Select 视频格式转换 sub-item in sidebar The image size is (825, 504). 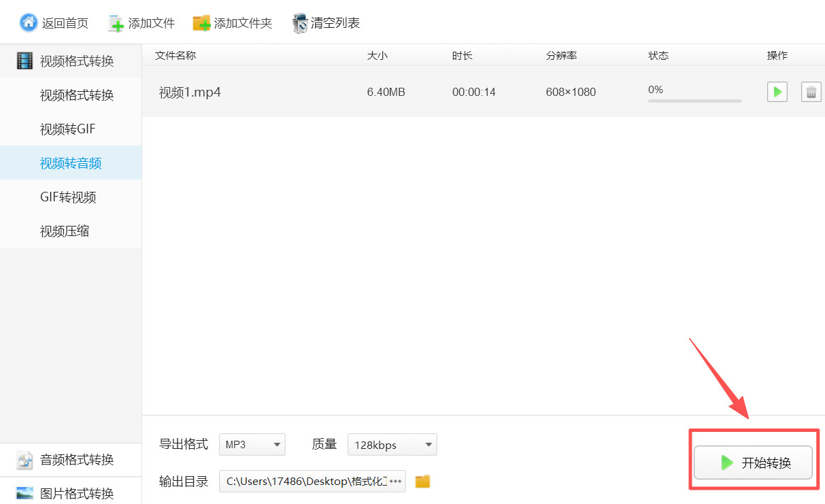tap(71, 95)
